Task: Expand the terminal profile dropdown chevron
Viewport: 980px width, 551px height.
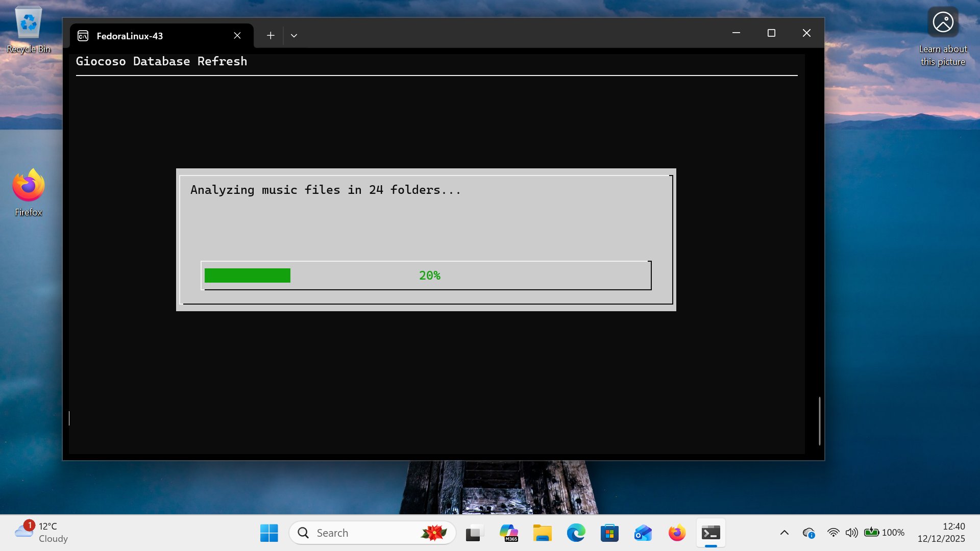Action: tap(294, 36)
